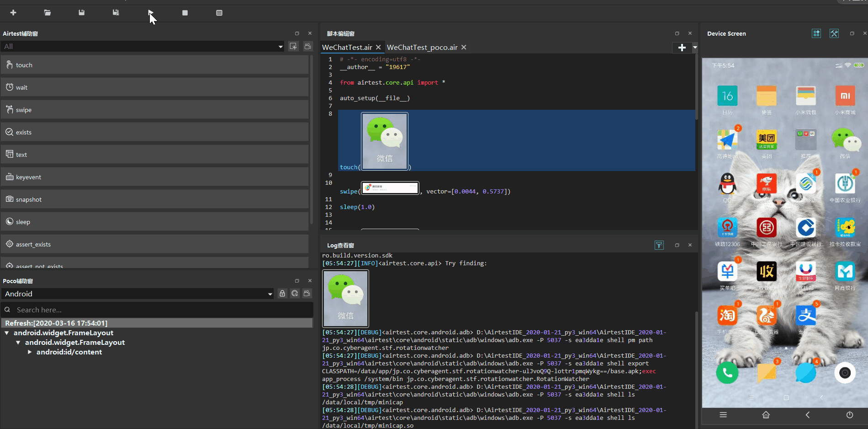Open the script tab list dropdown arrow
Viewport: 868px width, 429px height.
click(x=695, y=48)
